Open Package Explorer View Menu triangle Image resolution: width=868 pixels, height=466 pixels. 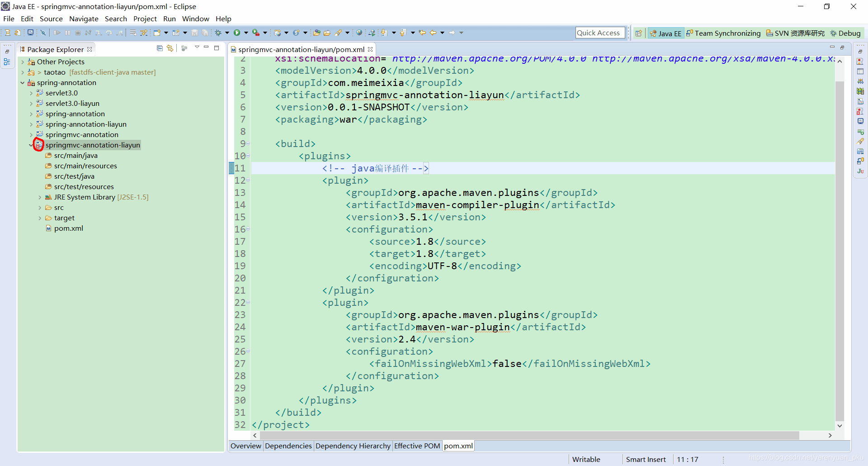coord(197,47)
